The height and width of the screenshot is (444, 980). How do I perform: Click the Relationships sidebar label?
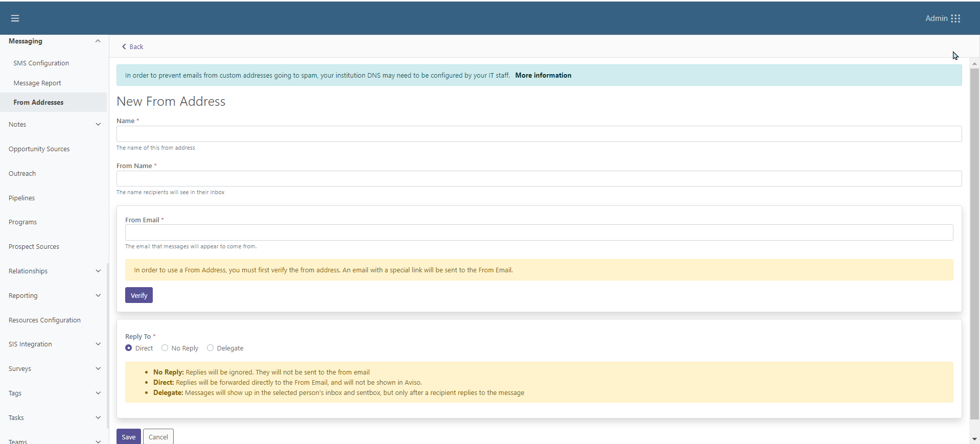click(28, 271)
